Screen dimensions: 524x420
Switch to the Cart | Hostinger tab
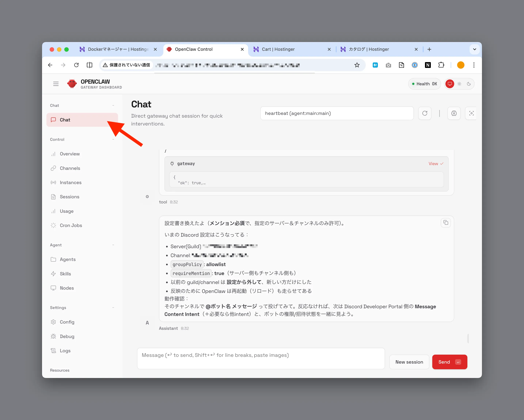pyautogui.click(x=278, y=49)
